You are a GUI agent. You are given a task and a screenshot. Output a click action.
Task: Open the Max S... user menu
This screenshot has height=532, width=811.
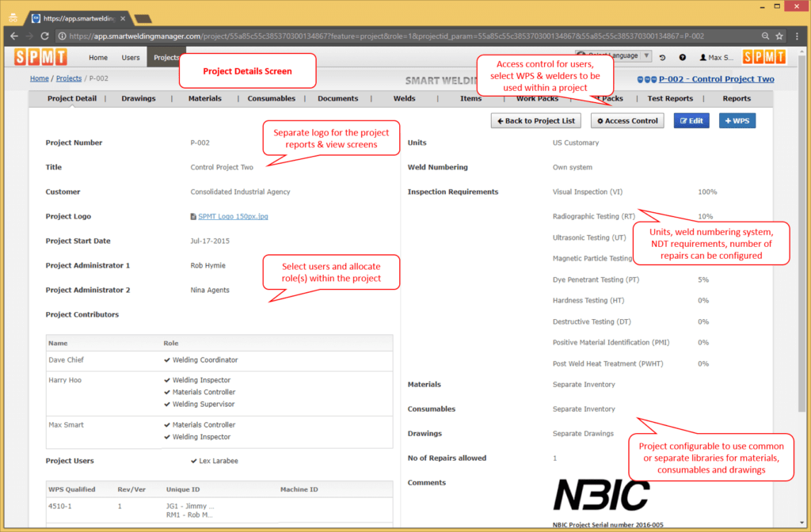[716, 57]
